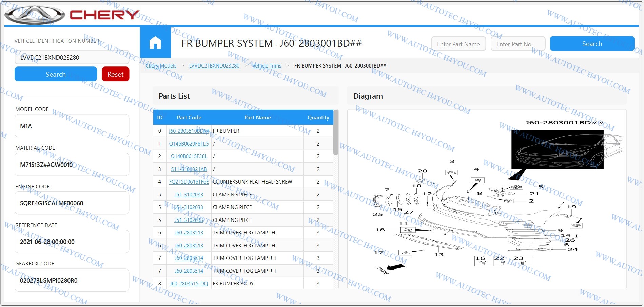Click the FRONT arrow in the diagram
Image resolution: width=644 pixels, height=307 pixels.
tap(390, 268)
